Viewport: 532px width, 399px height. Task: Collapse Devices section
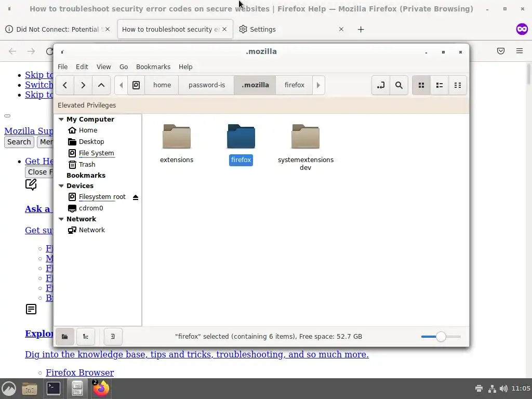point(61,186)
